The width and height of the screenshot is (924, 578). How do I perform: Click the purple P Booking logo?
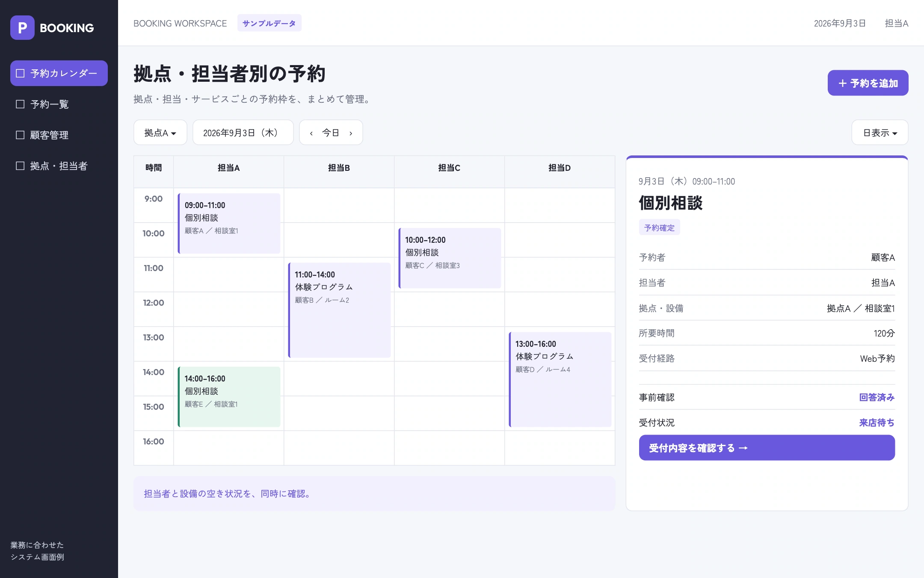pos(22,28)
